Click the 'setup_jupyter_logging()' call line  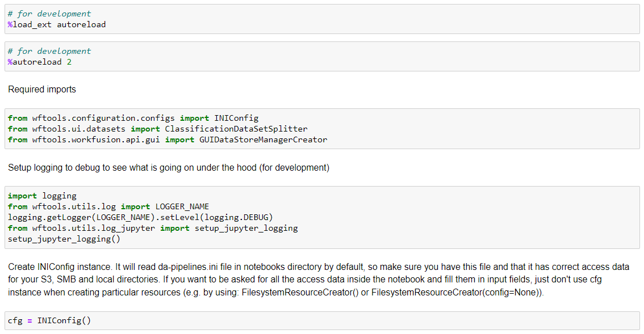pos(64,239)
